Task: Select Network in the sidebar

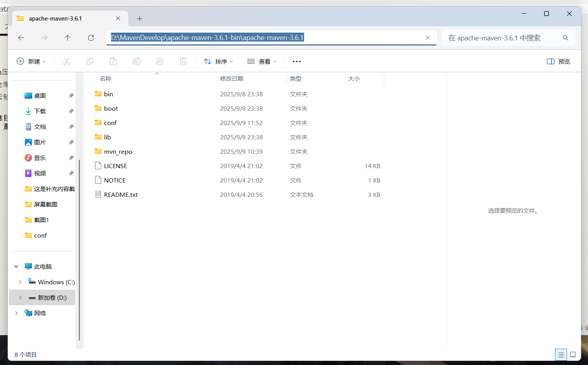Action: 35,313
